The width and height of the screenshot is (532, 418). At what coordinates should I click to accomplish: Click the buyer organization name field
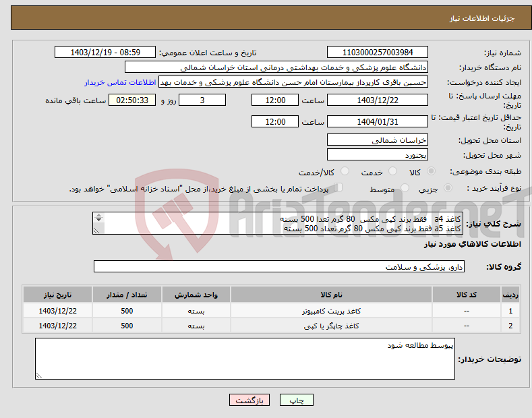[x=276, y=67]
